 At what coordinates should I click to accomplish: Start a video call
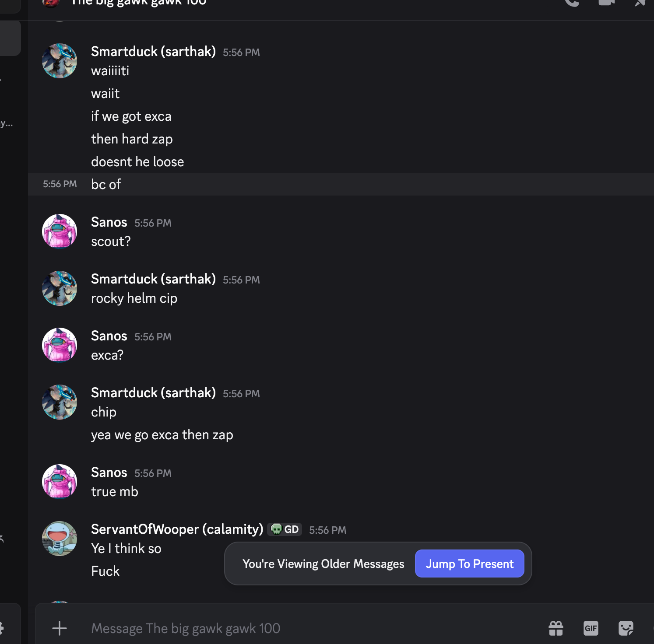[606, 2]
